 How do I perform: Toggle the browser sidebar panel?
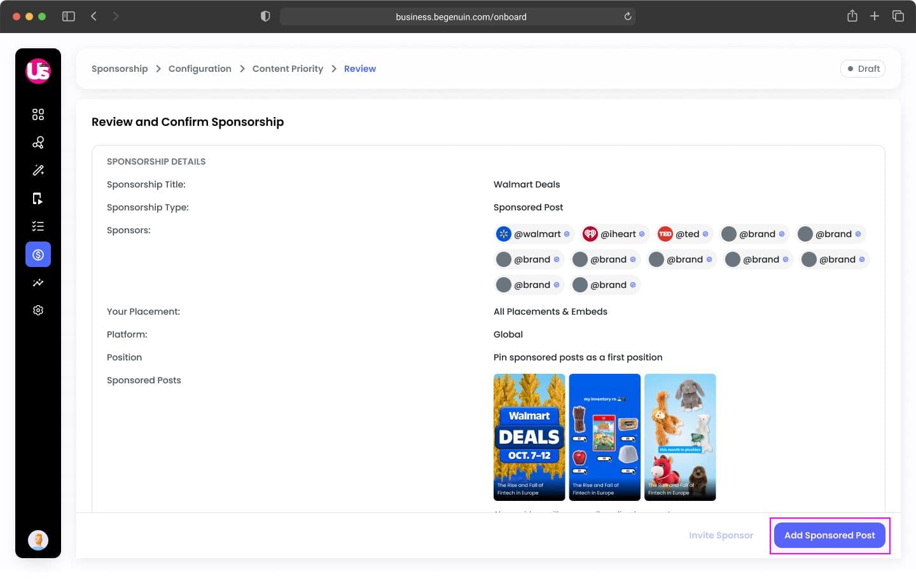point(69,17)
